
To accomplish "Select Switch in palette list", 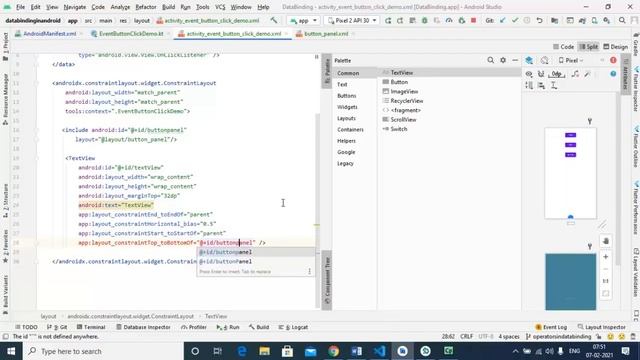I will [x=449, y=129].
